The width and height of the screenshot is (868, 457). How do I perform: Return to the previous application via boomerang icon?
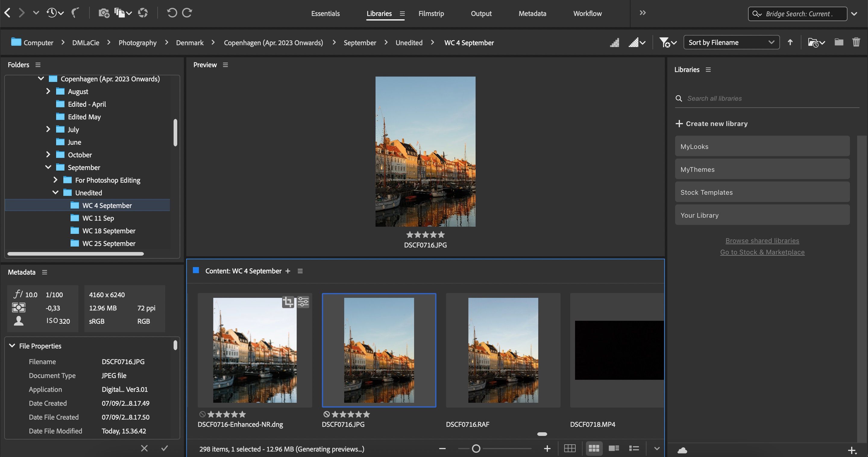coord(75,13)
